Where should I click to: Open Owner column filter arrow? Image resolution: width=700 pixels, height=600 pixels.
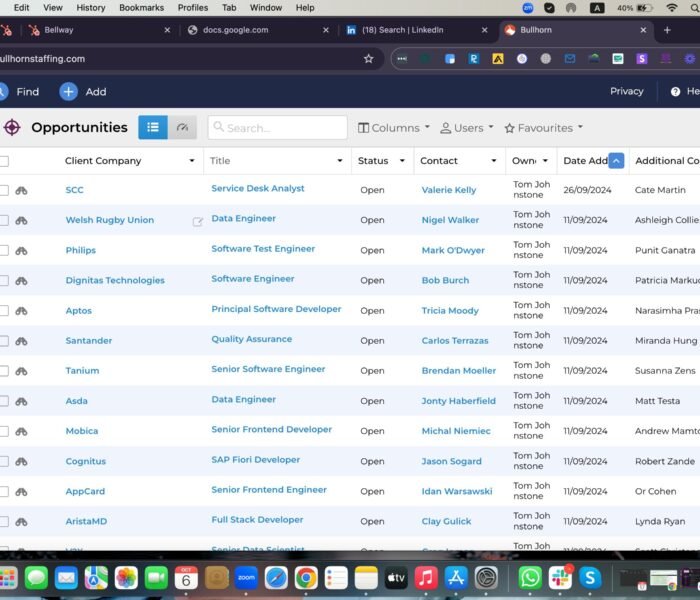(545, 161)
